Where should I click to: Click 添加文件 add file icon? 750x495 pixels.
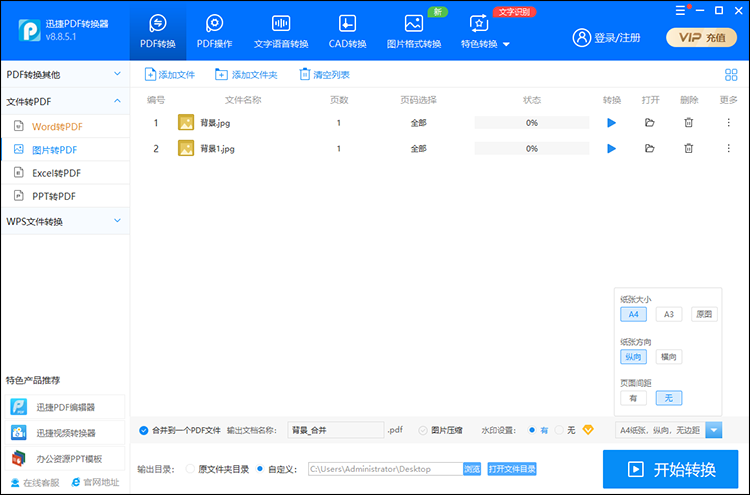[x=150, y=75]
